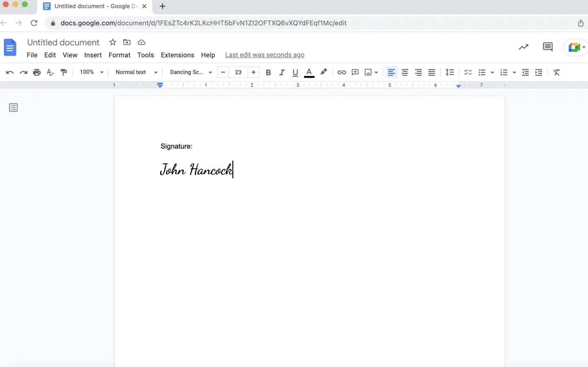588x367 pixels.
Task: Insert a link with chain icon
Action: [x=342, y=72]
